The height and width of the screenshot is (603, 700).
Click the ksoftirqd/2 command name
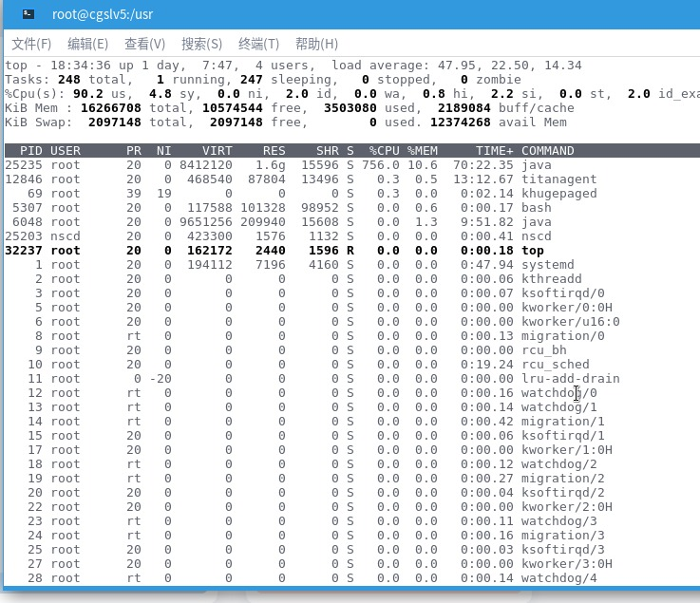pos(563,493)
